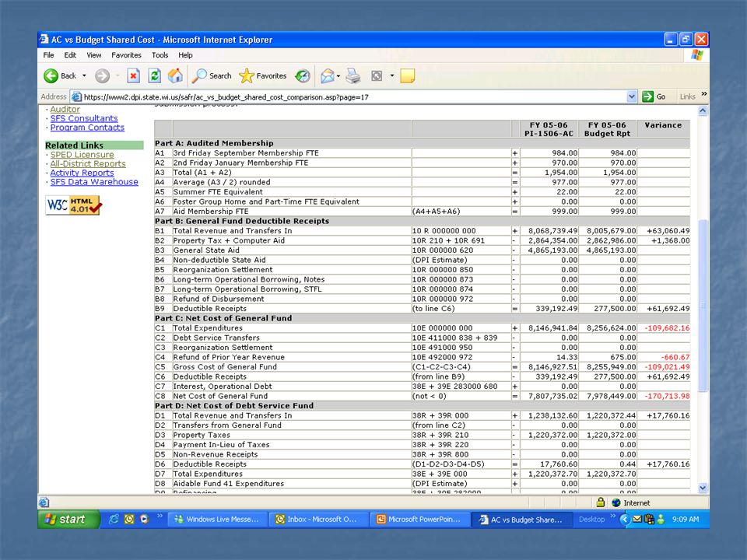Screen dimensions: 747x560
Task: Click the status bar page icon
Action: pos(44,502)
